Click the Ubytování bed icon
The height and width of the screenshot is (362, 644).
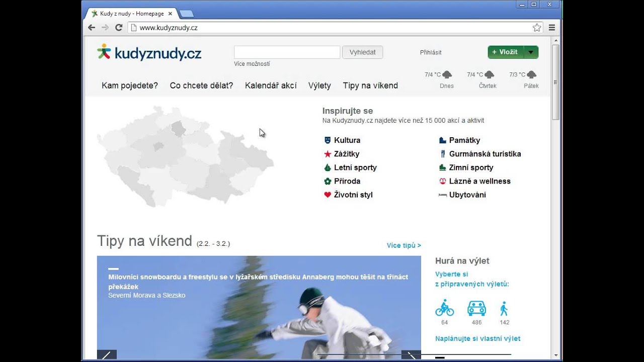443,195
